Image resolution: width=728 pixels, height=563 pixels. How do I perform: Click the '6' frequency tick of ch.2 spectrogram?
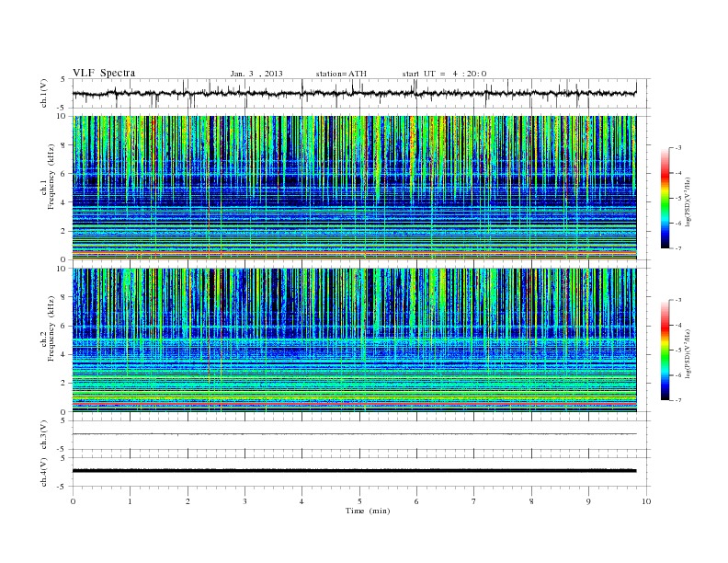[63, 326]
